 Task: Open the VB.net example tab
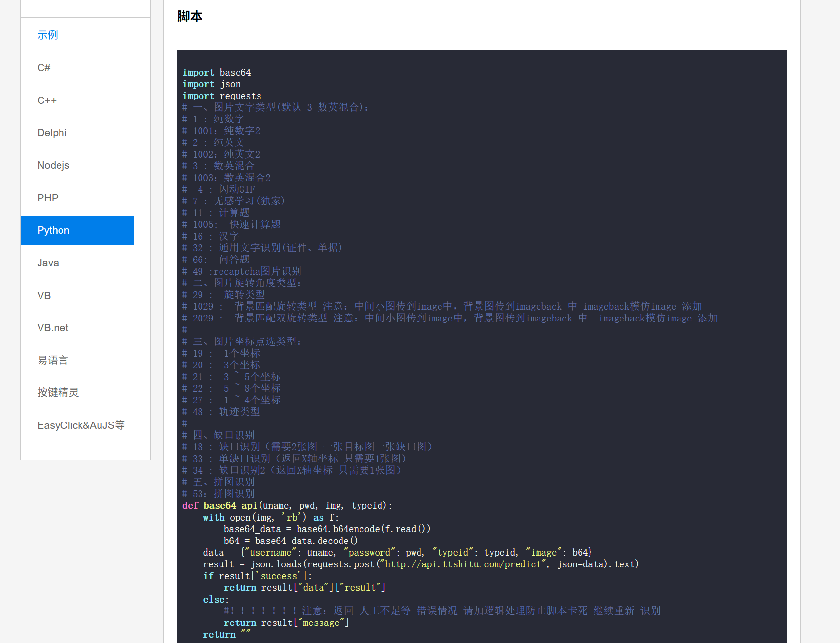click(53, 328)
